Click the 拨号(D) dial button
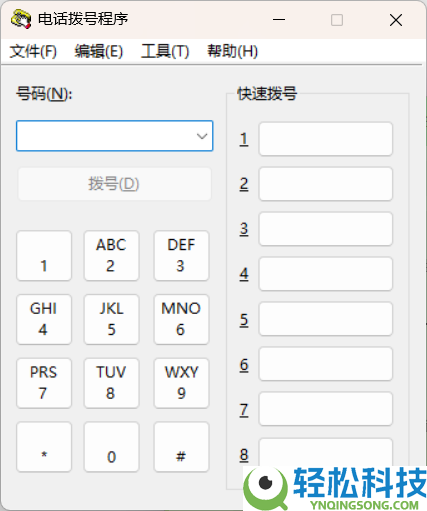Viewport: 427px width, 511px height. [x=114, y=184]
